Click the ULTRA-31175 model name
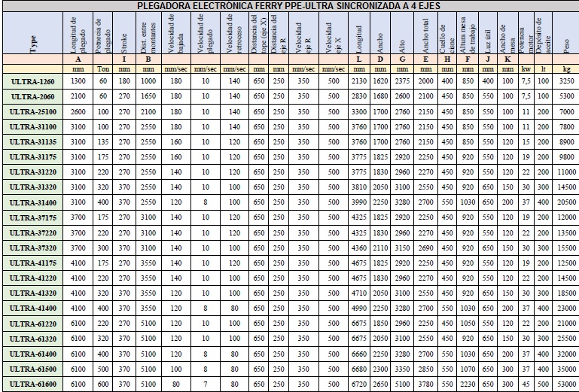The image size is (579, 392). [x=32, y=157]
